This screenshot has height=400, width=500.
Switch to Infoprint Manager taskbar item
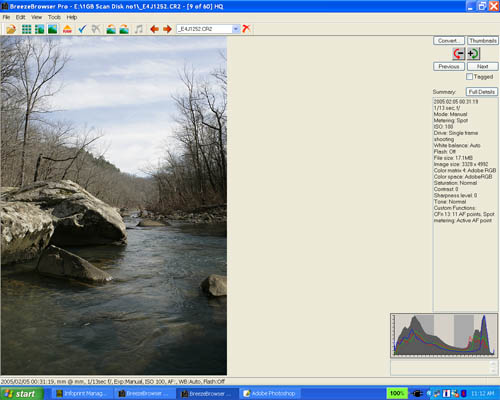pyautogui.click(x=81, y=394)
